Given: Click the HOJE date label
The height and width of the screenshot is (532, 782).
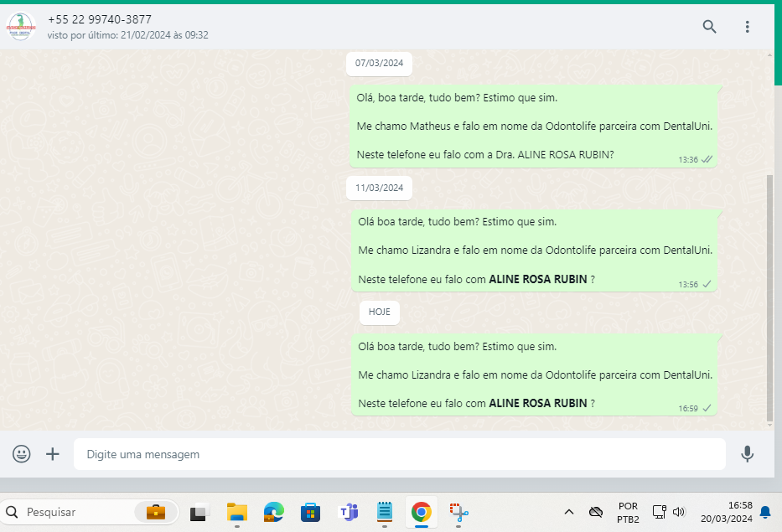Looking at the screenshot, I should point(380,312).
